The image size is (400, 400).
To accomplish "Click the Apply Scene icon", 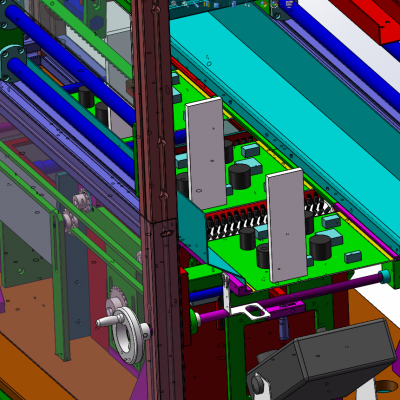I will (x=274, y=4).
